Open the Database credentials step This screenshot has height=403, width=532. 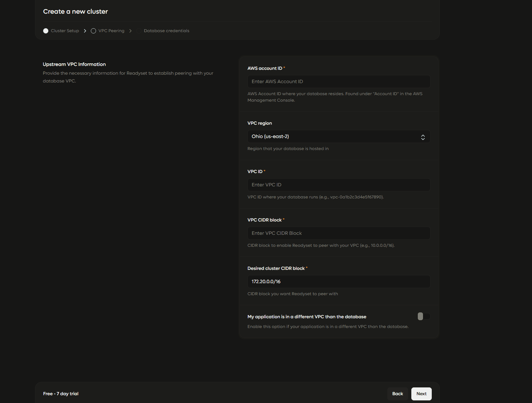point(166,31)
